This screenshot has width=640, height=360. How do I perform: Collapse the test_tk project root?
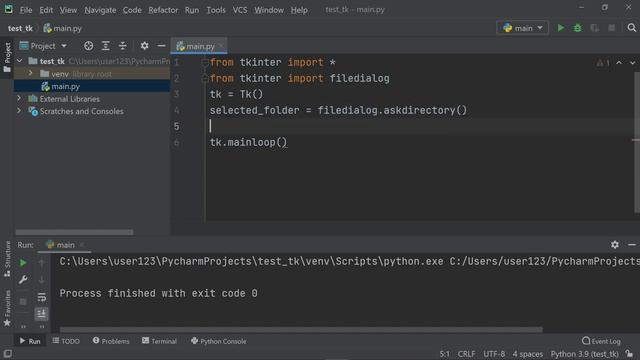click(20, 61)
